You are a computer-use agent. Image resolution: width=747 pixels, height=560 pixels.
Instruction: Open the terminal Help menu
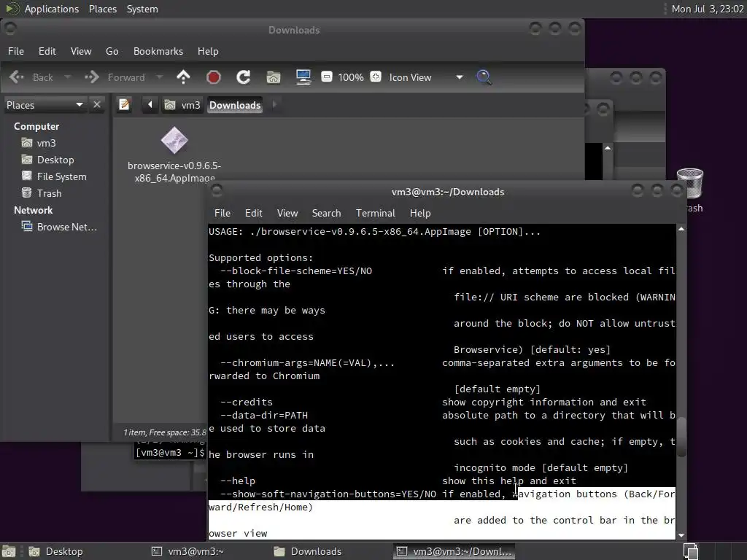[420, 213]
